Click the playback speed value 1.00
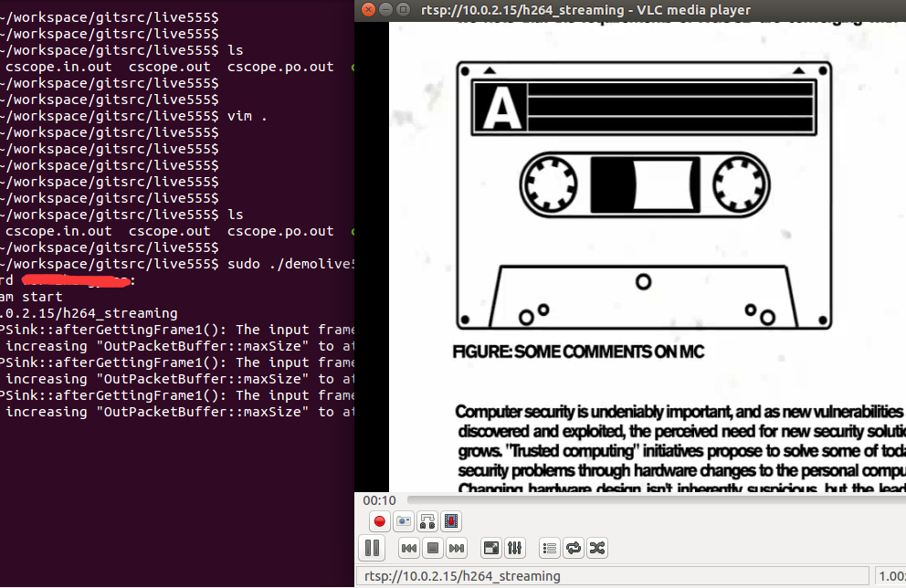Screen dimensions: 906x588 point(891,576)
